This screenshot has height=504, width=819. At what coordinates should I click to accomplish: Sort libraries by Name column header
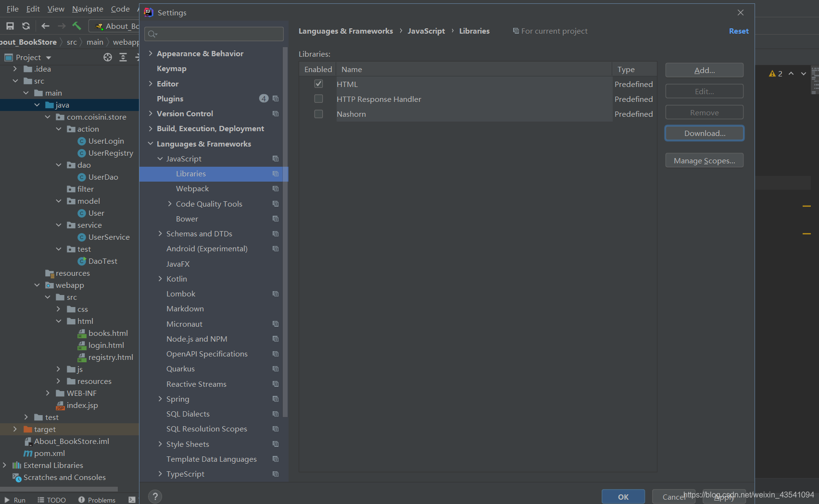[x=474, y=69]
